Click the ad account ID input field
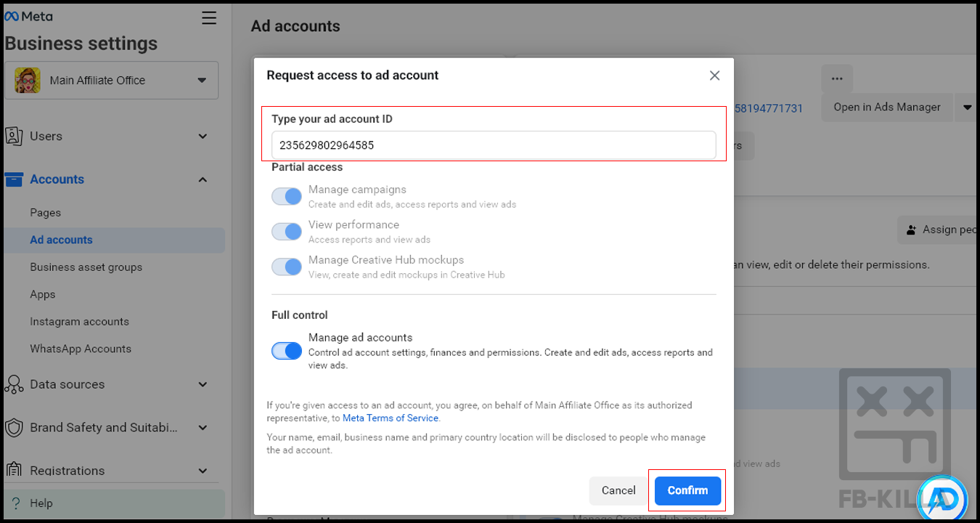Image resolution: width=980 pixels, height=523 pixels. pos(494,145)
